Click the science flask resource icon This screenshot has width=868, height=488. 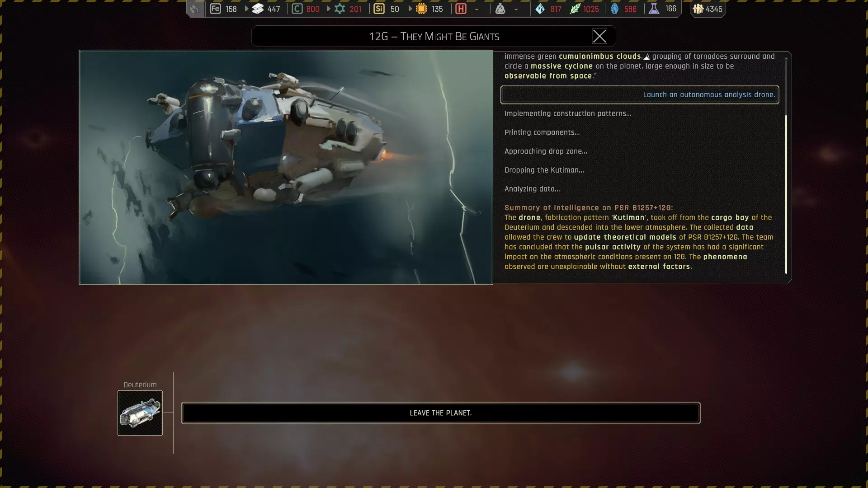click(x=654, y=9)
